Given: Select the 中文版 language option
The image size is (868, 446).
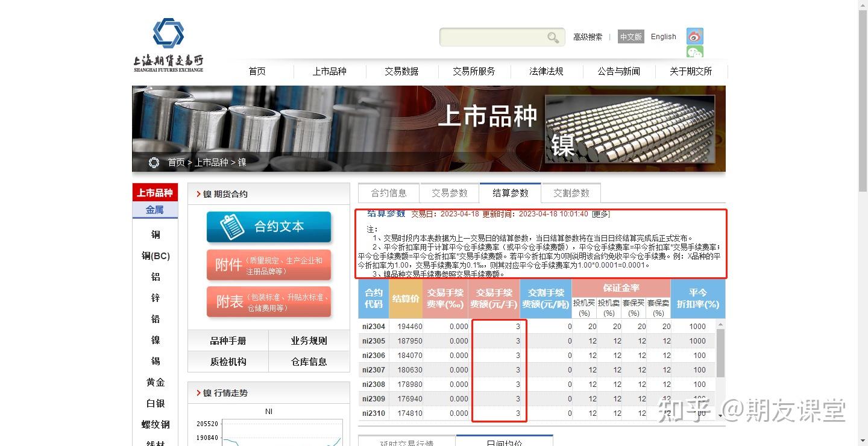Looking at the screenshot, I should (x=631, y=37).
